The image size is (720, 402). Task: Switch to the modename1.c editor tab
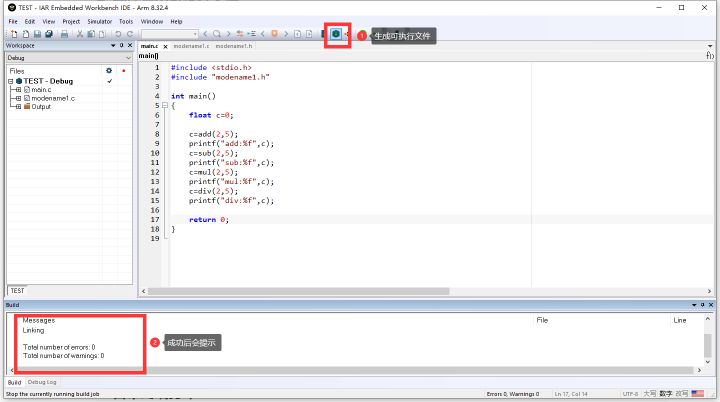(x=191, y=46)
